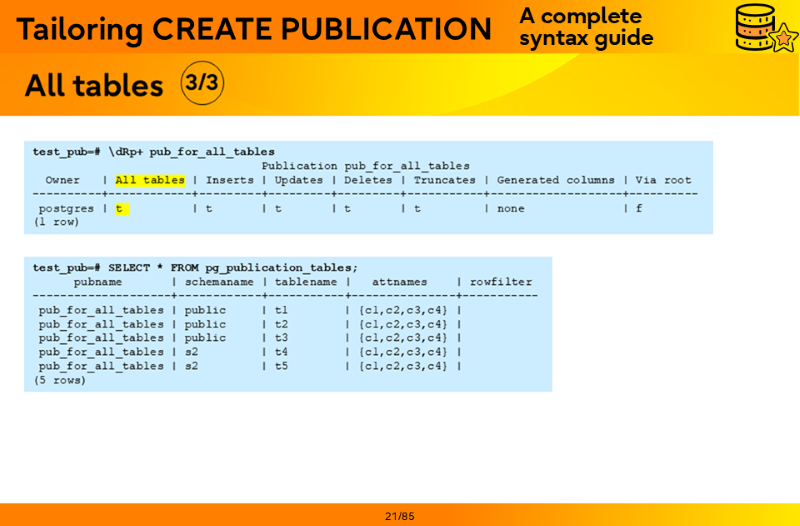The image size is (800, 526).
Task: Select the highlighted 'All tables' column header
Action: (x=150, y=180)
